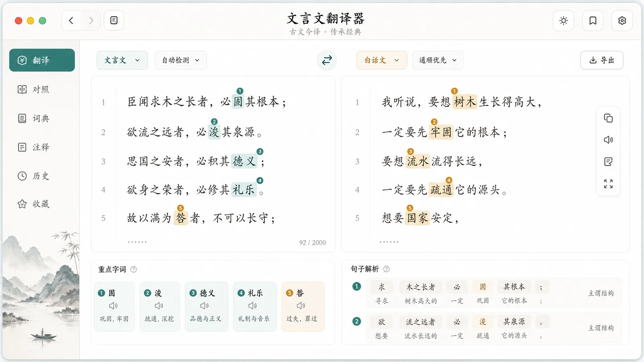Select the 咎 keyword card
Screen dimensions: 644x362
click(303, 306)
